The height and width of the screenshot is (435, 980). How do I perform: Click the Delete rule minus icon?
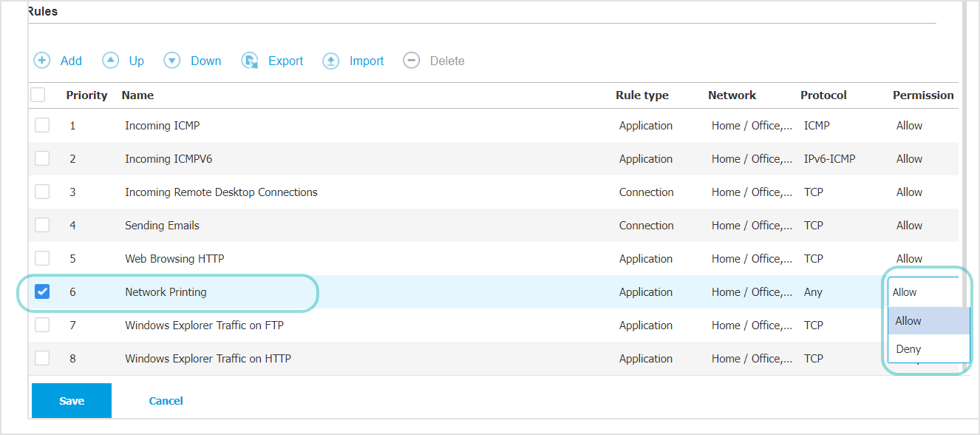412,61
